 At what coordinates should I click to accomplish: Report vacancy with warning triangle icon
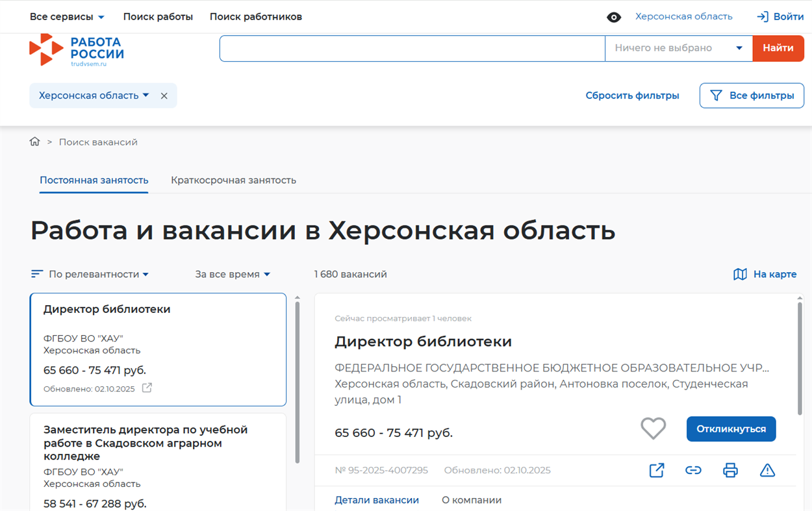point(767,470)
